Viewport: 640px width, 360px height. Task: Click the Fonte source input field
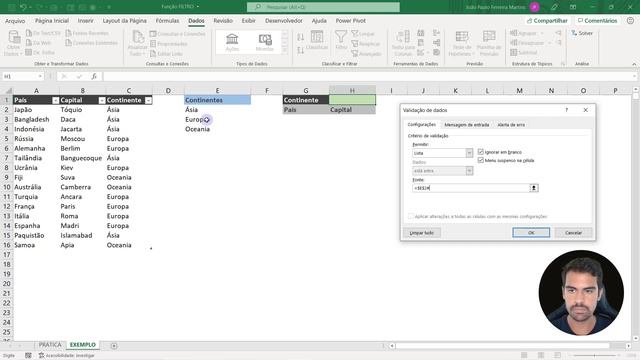click(471, 188)
